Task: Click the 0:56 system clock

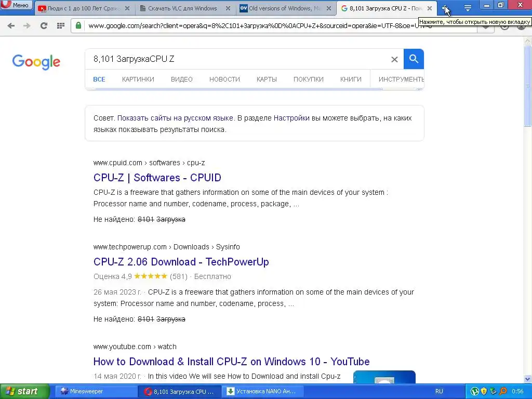Action: pyautogui.click(x=517, y=391)
